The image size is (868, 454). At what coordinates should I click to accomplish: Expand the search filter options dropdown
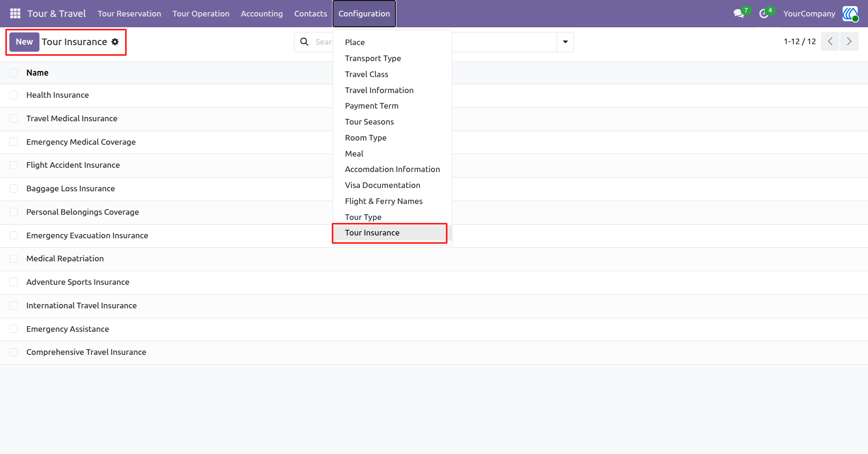(x=565, y=42)
